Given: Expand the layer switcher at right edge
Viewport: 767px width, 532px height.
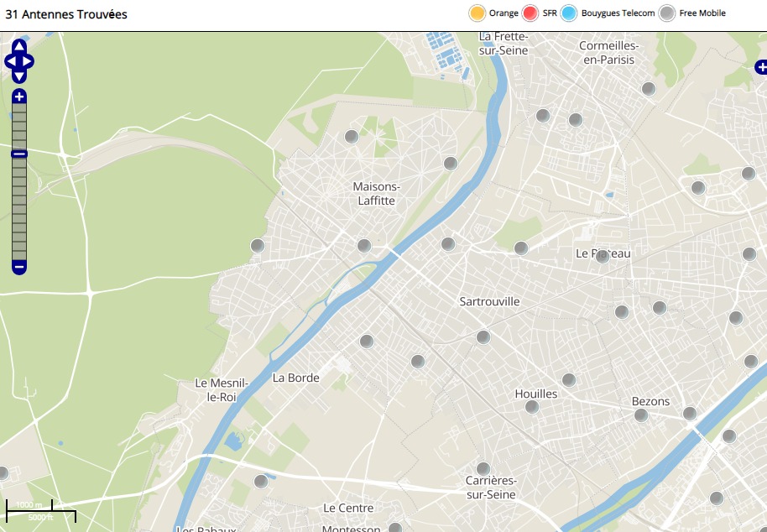Looking at the screenshot, I should click(761, 67).
